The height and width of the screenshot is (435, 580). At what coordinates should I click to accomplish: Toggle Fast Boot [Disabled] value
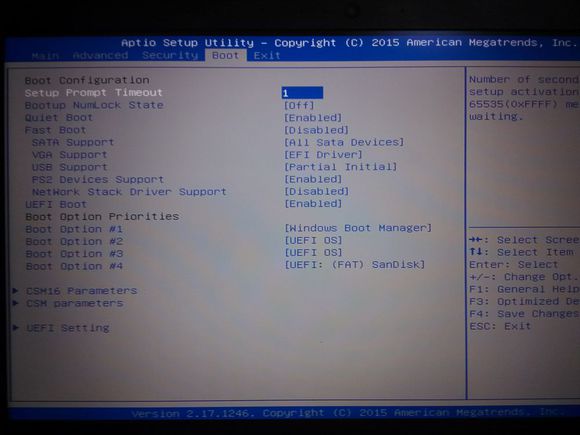pyautogui.click(x=316, y=130)
